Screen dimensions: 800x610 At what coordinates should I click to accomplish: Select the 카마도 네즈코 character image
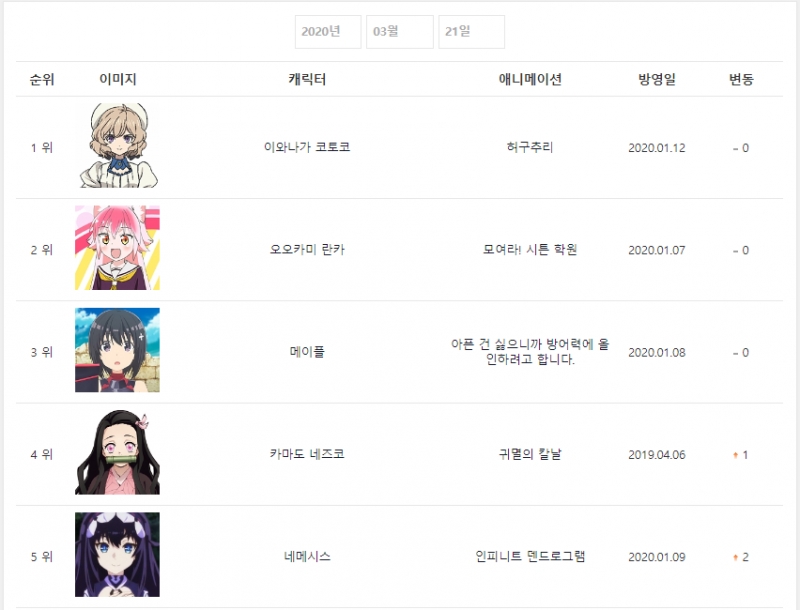point(117,452)
